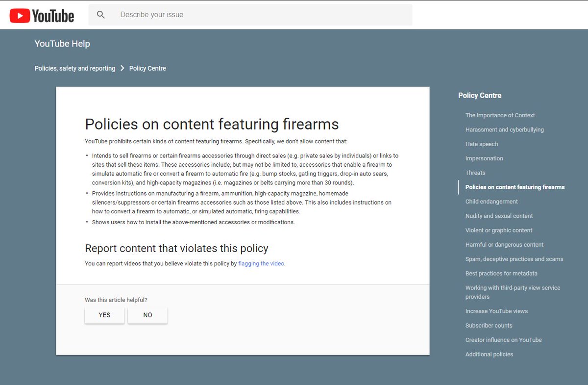This screenshot has width=588, height=385.
Task: Open 'Nudity and sexual content' link
Action: [x=499, y=216]
